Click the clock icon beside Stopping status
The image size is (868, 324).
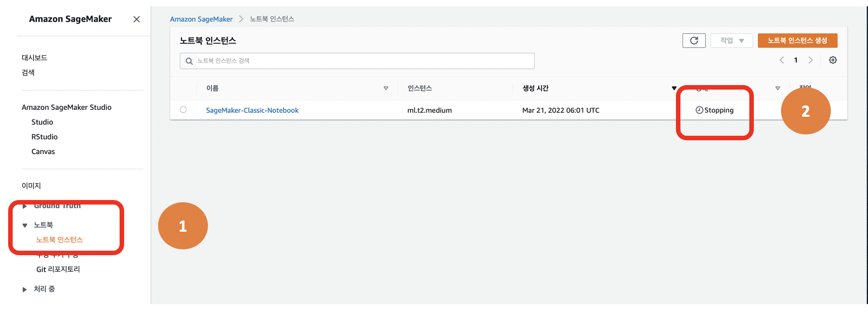[x=699, y=110]
